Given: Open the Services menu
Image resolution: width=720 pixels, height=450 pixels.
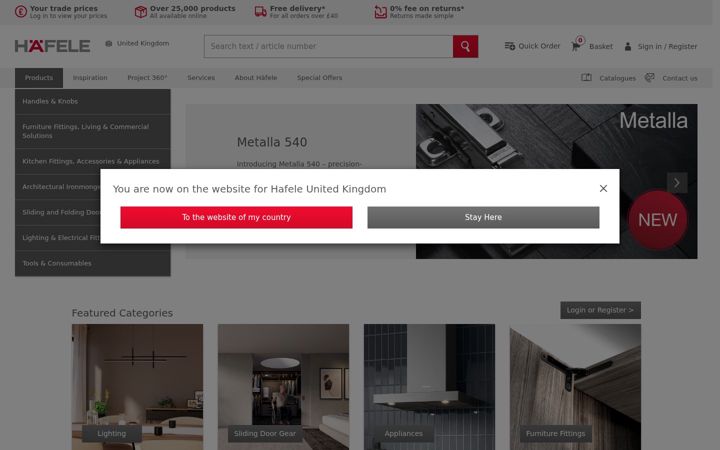Looking at the screenshot, I should (201, 78).
